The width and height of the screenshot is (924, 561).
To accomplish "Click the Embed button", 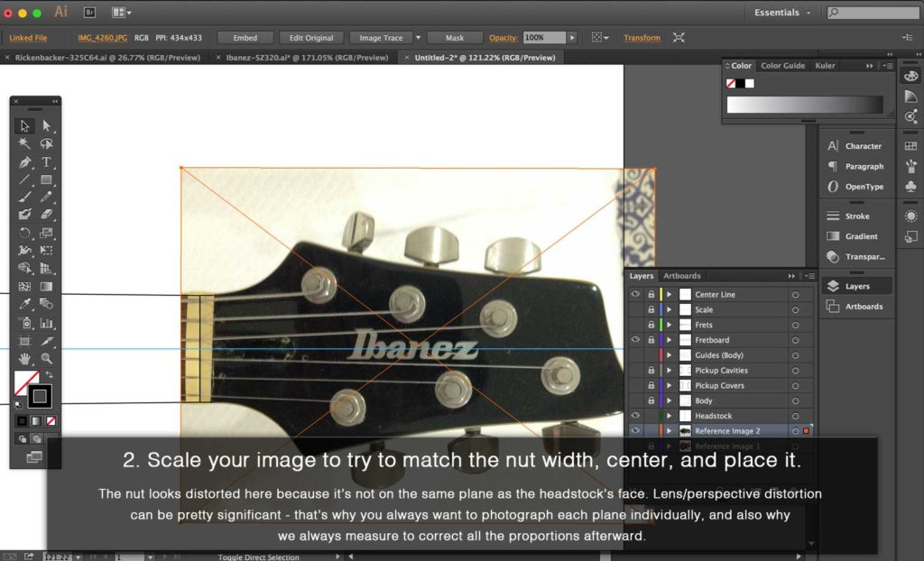I will tap(245, 38).
